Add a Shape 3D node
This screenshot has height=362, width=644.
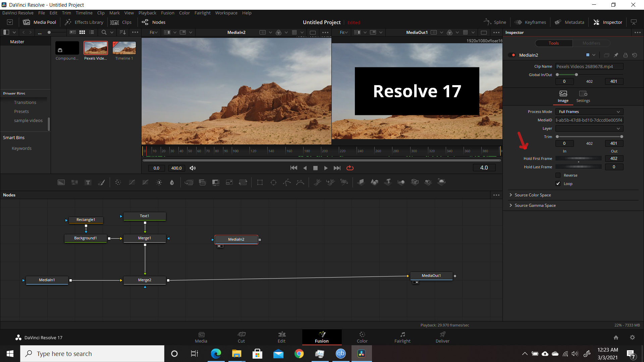[x=374, y=182]
